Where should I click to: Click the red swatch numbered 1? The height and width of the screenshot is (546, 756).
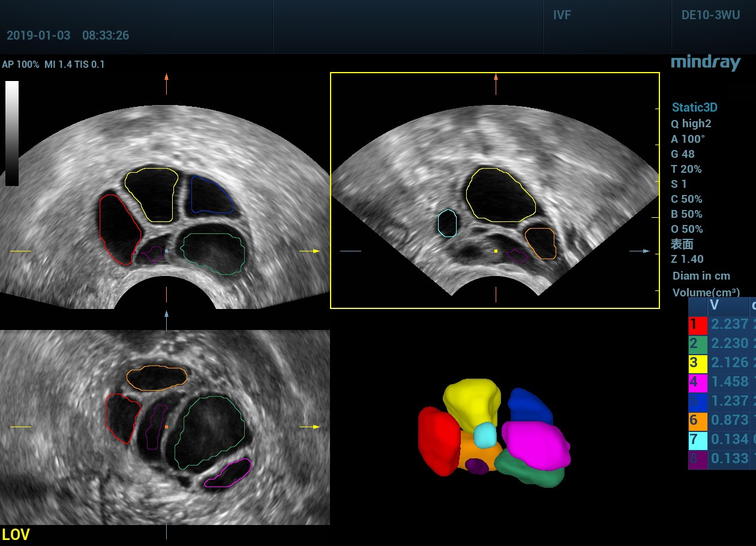[x=697, y=325]
